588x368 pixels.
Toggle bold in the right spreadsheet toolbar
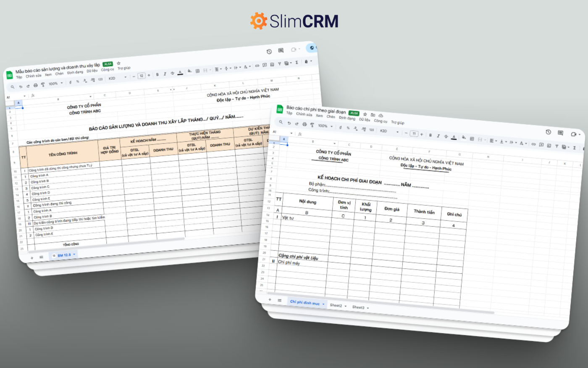click(x=430, y=135)
